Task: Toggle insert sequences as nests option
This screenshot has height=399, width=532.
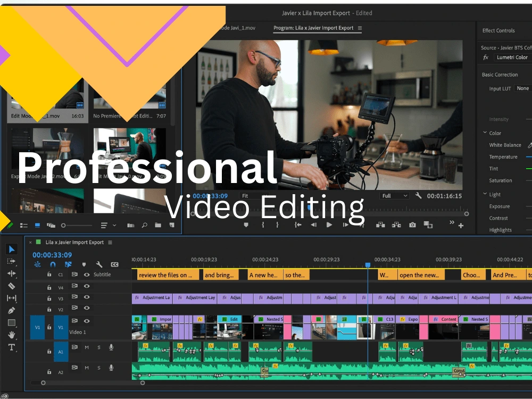Action: click(37, 264)
